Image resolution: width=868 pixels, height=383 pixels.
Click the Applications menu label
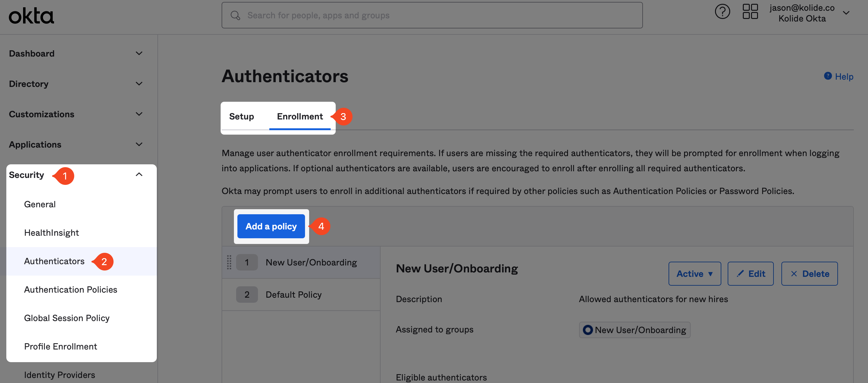[35, 144]
